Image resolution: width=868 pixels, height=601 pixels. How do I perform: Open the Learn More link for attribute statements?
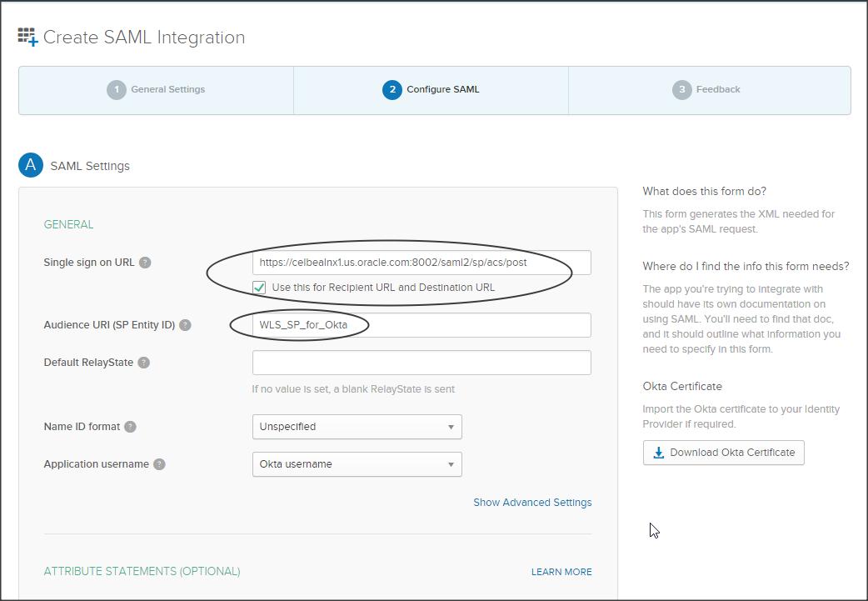tap(561, 572)
